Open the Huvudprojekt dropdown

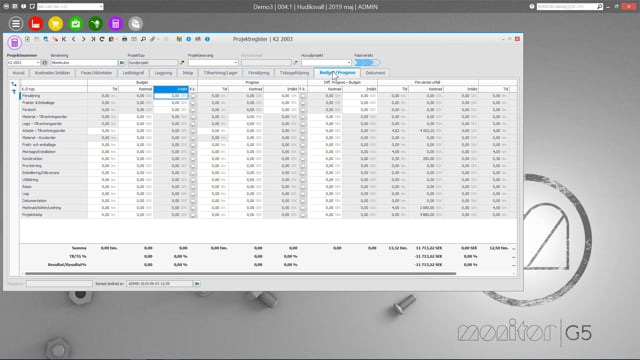tap(349, 63)
